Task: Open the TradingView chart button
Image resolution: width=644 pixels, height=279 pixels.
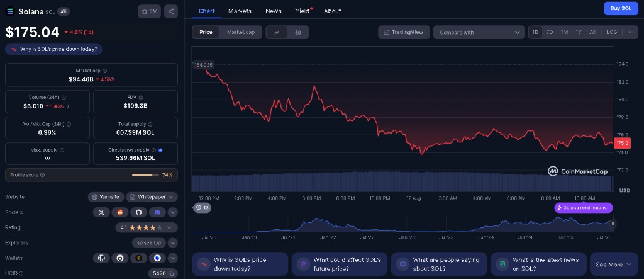Action: click(404, 32)
